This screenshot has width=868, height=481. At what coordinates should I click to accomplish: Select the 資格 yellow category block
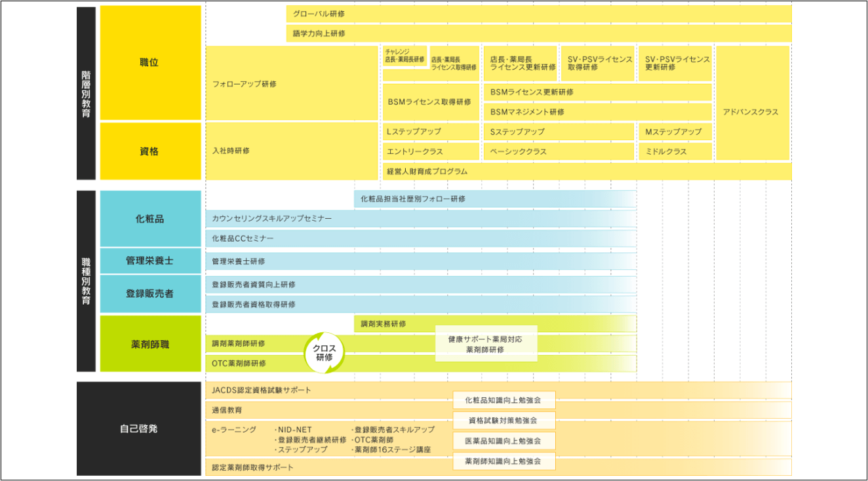(x=150, y=151)
